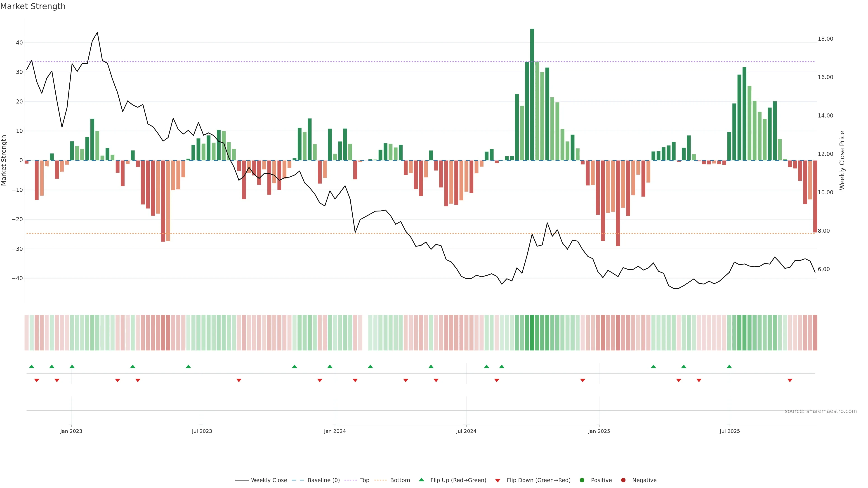Click the Flip Up green triangle legend icon
This screenshot has height=488, width=868.
(x=421, y=480)
